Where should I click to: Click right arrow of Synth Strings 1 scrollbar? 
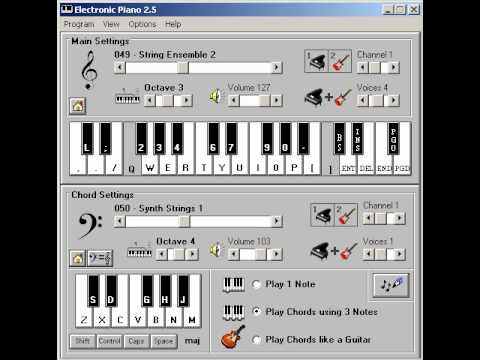click(276, 221)
